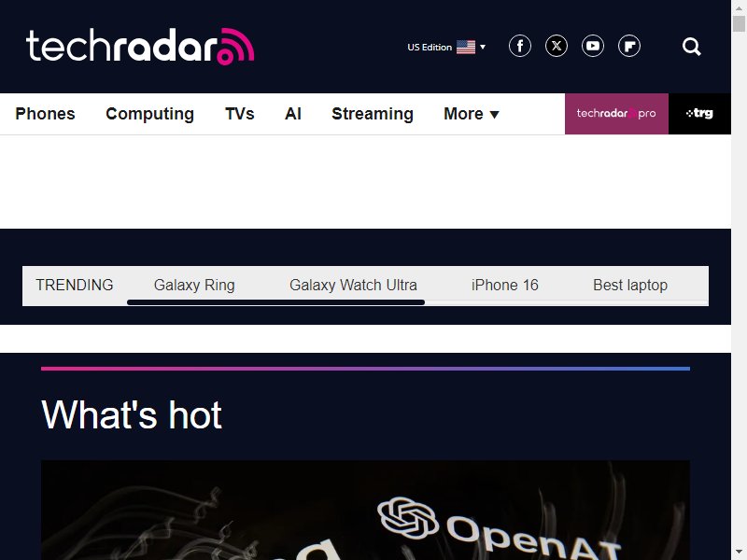Visit the techradar pro site
The width and height of the screenshot is (747, 560).
pyautogui.click(x=616, y=114)
